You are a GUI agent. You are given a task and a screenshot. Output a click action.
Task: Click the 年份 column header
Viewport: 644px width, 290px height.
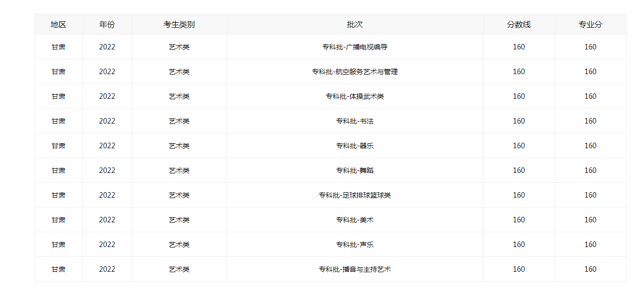tap(107, 25)
